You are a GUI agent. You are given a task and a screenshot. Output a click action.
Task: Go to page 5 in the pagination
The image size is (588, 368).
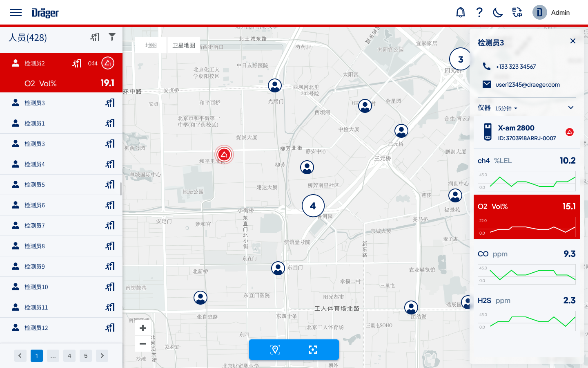(86, 356)
